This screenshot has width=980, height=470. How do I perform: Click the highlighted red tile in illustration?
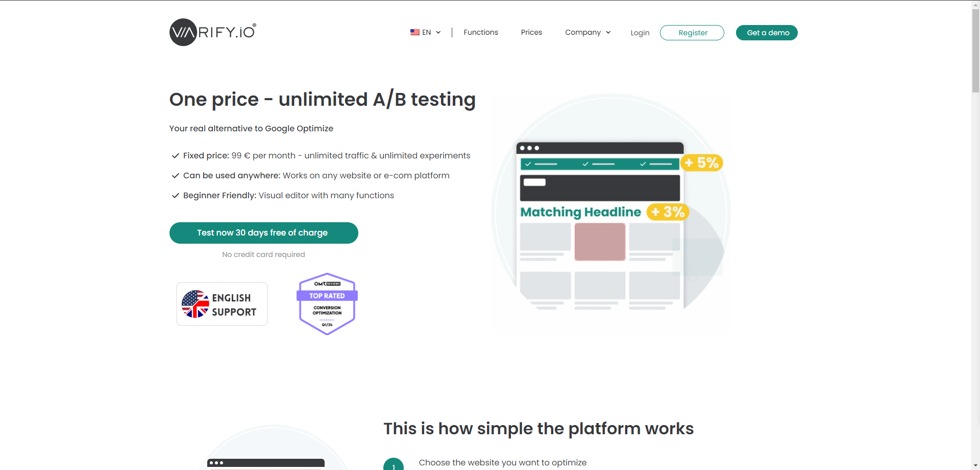click(x=600, y=243)
